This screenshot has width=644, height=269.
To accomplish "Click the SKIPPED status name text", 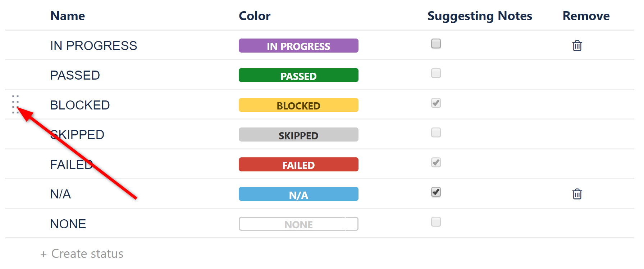I will click(x=77, y=135).
